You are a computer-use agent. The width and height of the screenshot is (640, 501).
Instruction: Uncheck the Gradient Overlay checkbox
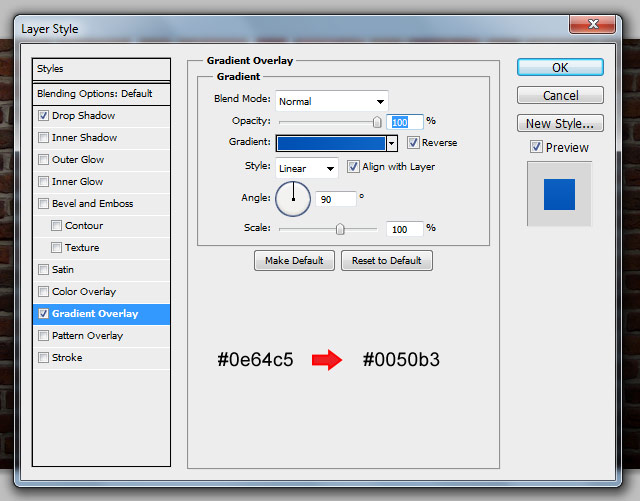[43, 314]
